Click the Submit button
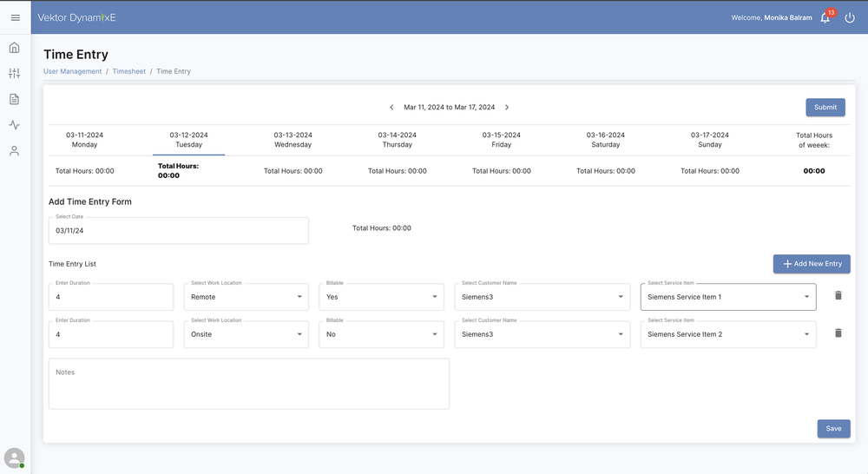Screen dimensions: 868x474 coord(825,108)
